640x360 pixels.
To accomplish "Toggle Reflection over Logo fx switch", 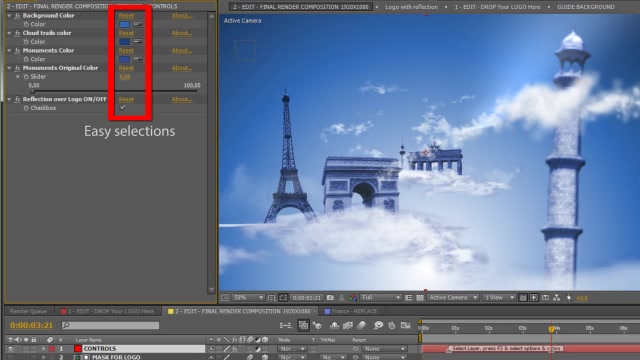I will (18, 99).
